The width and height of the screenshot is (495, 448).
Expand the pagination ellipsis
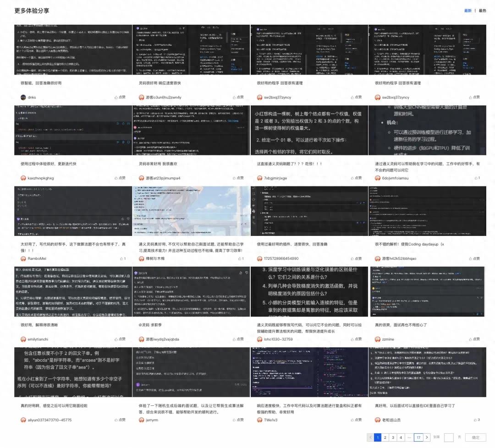408,437
